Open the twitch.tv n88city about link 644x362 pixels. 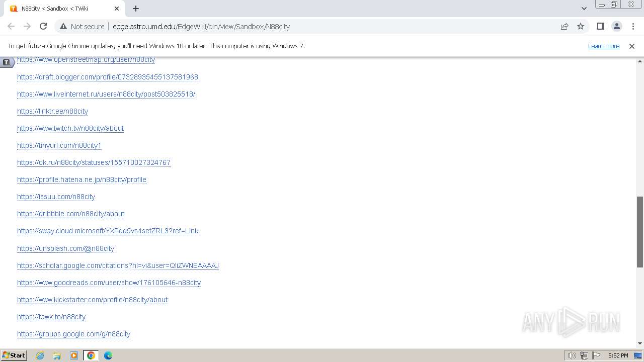click(x=70, y=128)
